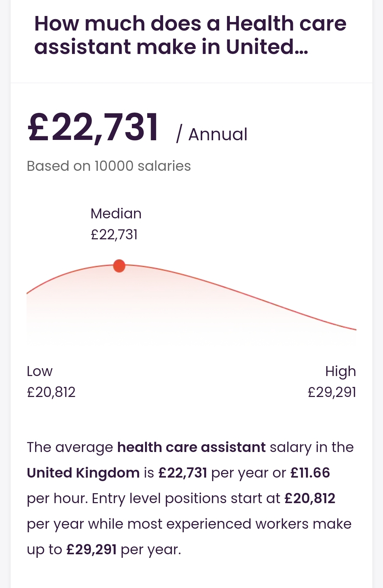
Task: Click bold 'health care assistant' in paragraph
Action: pyautogui.click(x=191, y=447)
